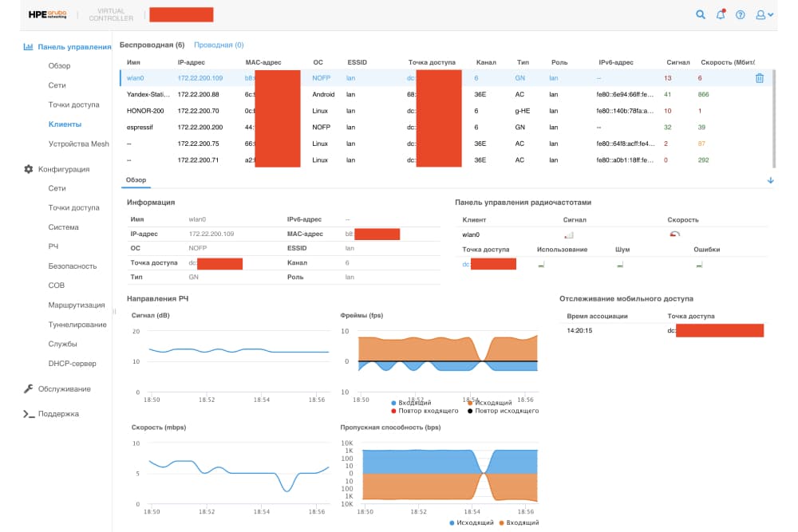
Task: Click the Поддержка terminal icon
Action: click(x=28, y=414)
